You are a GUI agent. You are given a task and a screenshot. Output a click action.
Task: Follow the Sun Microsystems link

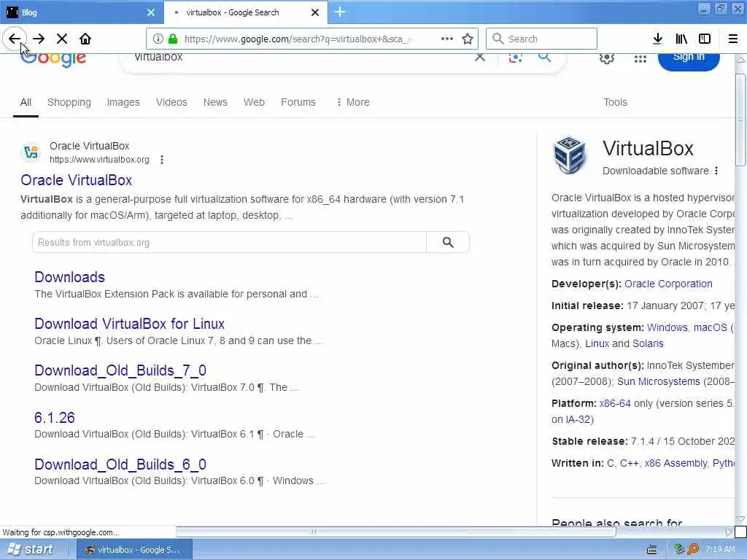[659, 381]
